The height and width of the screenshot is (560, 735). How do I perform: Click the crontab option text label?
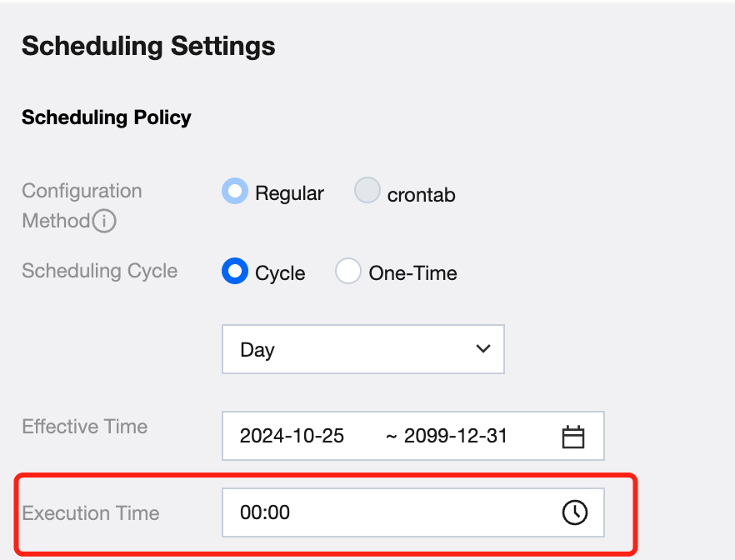click(x=422, y=196)
